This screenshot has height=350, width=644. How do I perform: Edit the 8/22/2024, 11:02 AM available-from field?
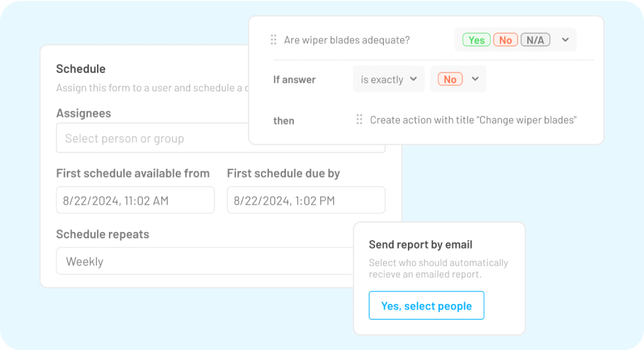tap(135, 201)
